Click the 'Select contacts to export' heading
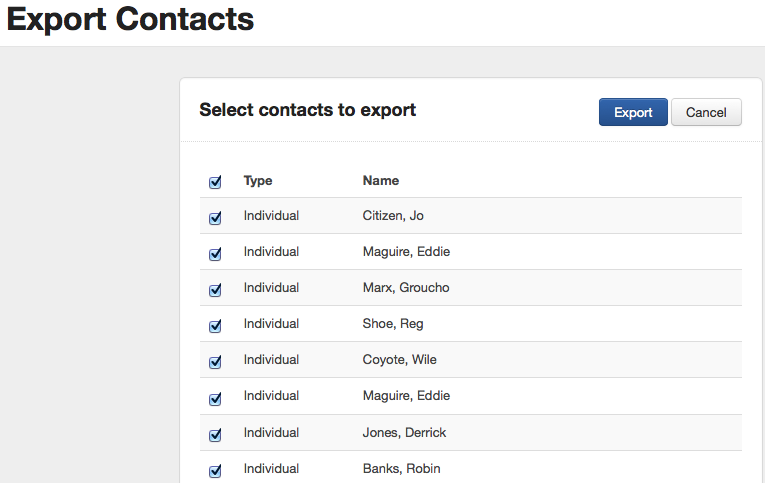 point(307,110)
